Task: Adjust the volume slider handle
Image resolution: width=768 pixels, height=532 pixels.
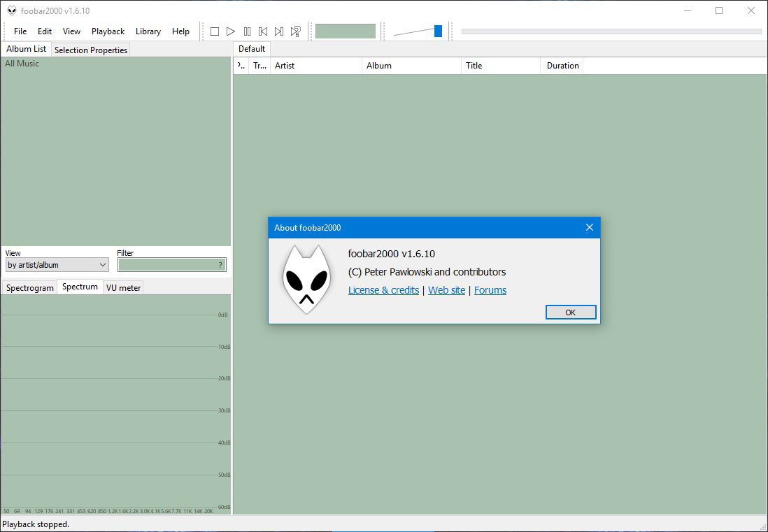Action: tap(438, 31)
